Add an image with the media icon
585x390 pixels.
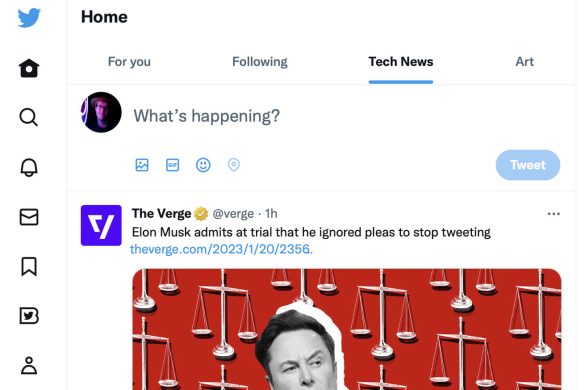[x=142, y=165]
